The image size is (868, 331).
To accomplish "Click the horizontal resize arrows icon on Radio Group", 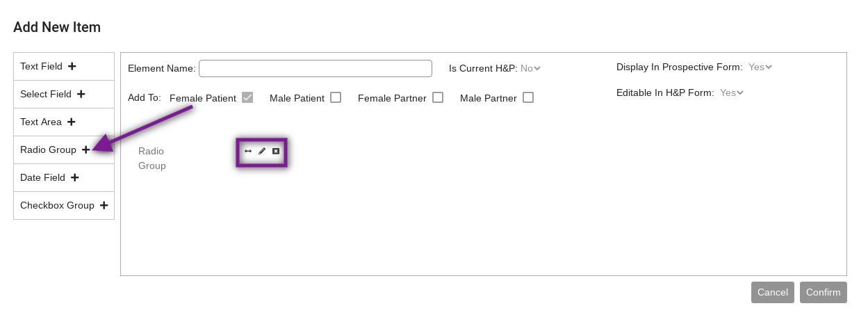I will 248,151.
